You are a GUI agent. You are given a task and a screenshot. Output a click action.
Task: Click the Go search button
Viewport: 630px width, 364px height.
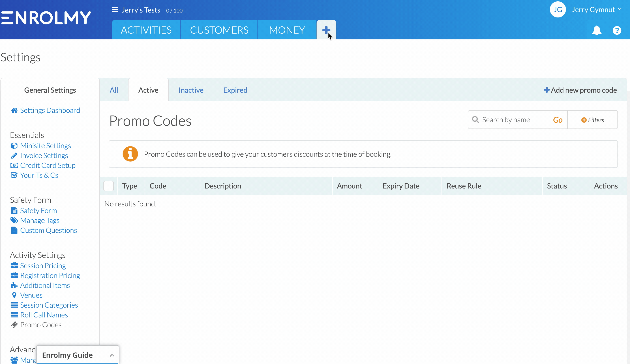(x=557, y=120)
